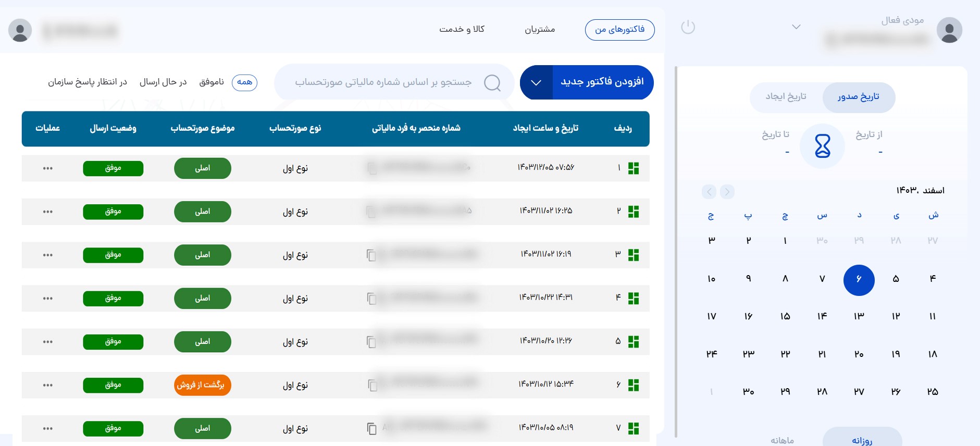Image resolution: width=980 pixels, height=446 pixels.
Task: Expand the مودی فعال dropdown chevron
Action: 796,27
